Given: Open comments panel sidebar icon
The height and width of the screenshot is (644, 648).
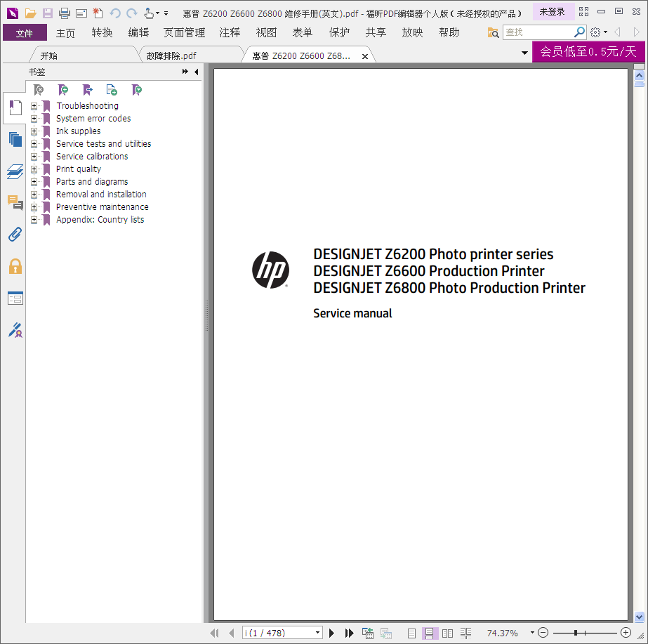Looking at the screenshot, I should [x=15, y=202].
